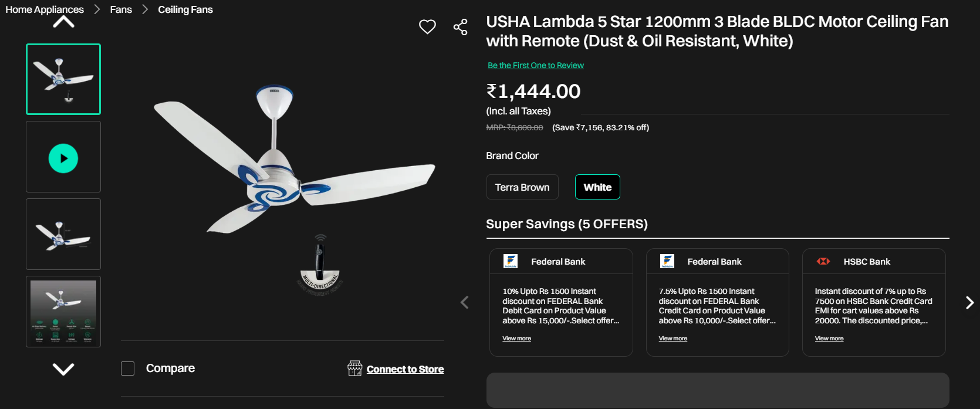Click the Federal Bank logo on Debit Card offer

[x=511, y=261]
